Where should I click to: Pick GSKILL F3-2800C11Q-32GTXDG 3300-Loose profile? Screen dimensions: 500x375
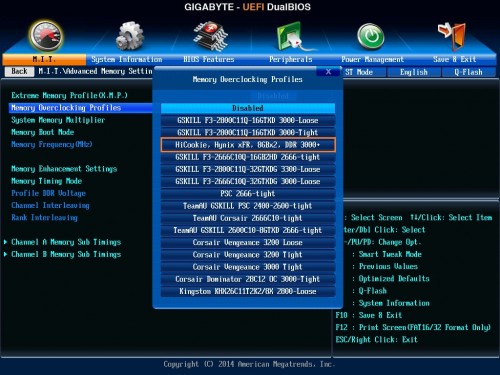(x=248, y=169)
